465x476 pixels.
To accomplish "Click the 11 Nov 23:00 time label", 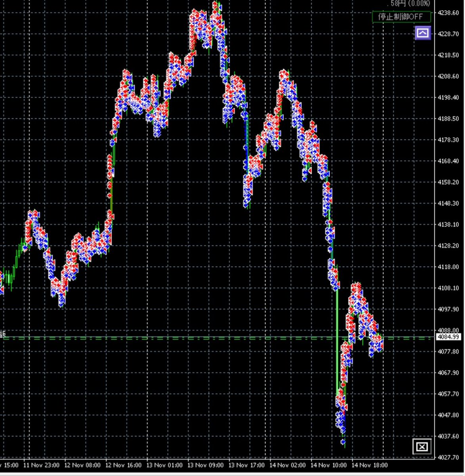I will [41, 465].
